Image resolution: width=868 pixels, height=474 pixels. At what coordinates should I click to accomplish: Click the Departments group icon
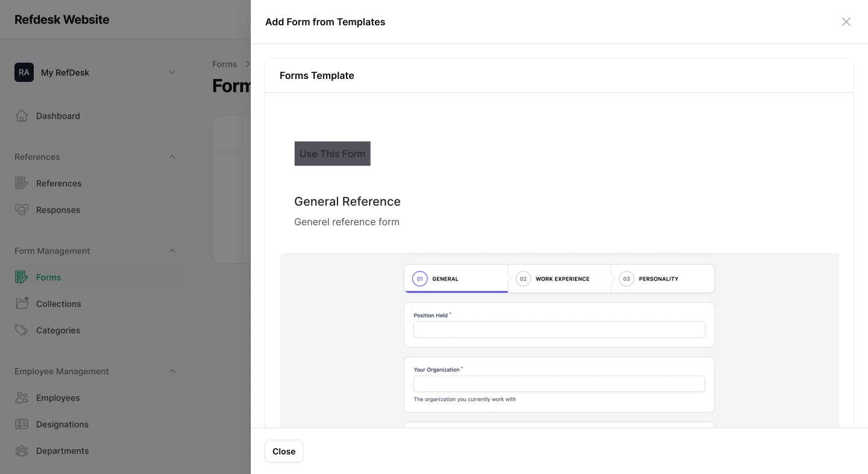point(22,451)
